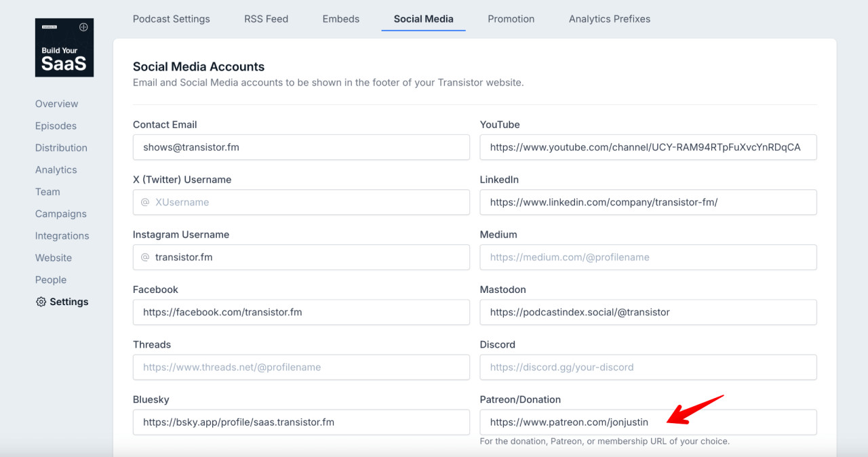Navigate to Episodes in sidebar
The image size is (868, 457).
click(x=56, y=126)
